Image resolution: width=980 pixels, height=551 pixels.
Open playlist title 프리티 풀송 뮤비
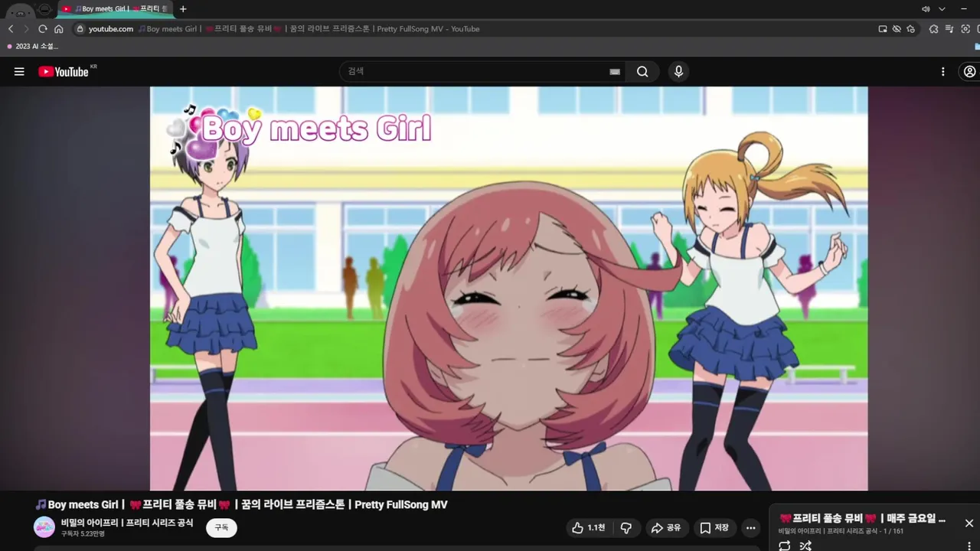tap(862, 518)
